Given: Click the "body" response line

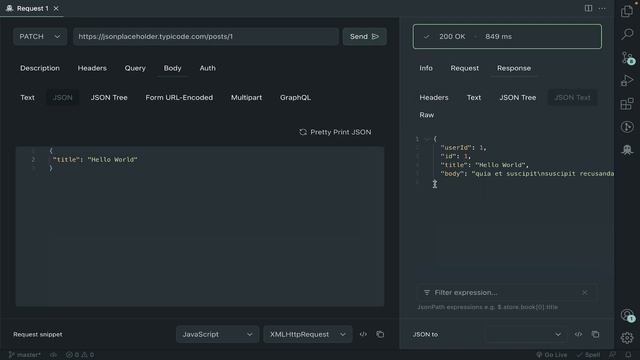Looking at the screenshot, I should pos(527,173).
